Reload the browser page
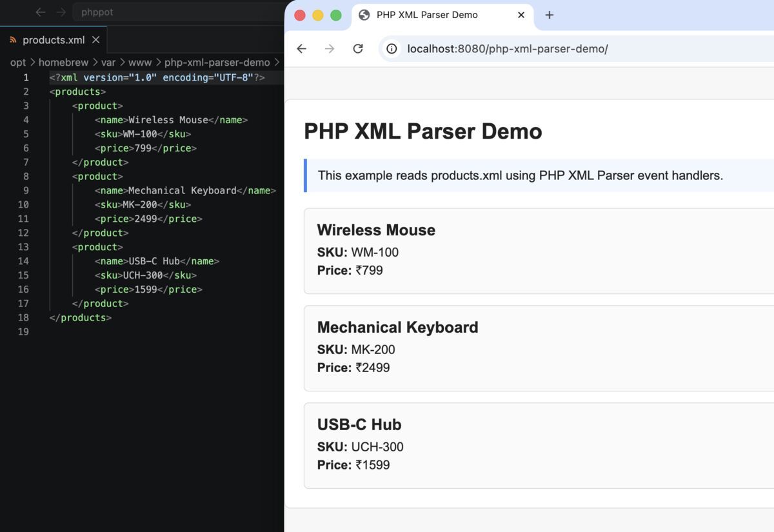The image size is (774, 532). coord(358,49)
